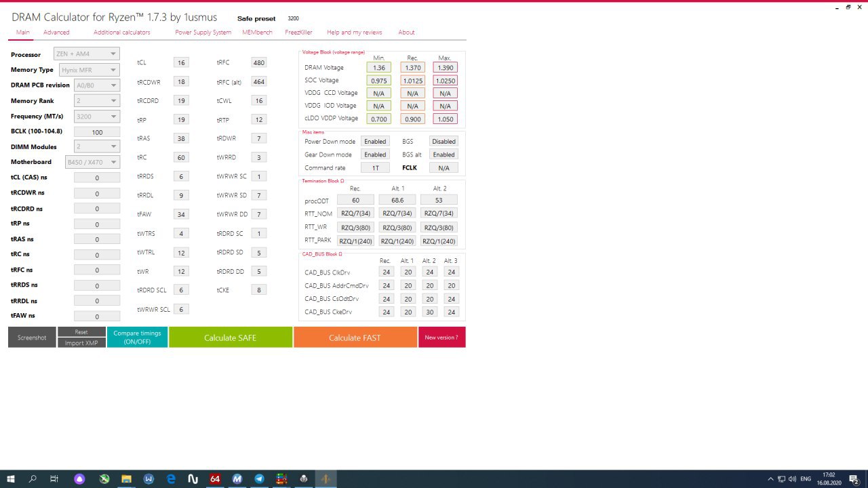
Task: Launch Microsoft Edge from the taskbar
Action: [171, 479]
